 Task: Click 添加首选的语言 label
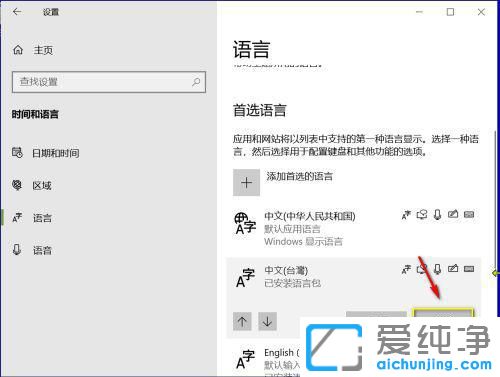[x=299, y=176]
